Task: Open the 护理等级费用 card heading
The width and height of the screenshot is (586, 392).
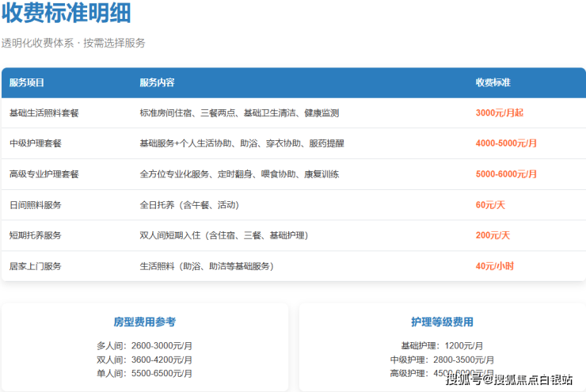Action: point(442,322)
